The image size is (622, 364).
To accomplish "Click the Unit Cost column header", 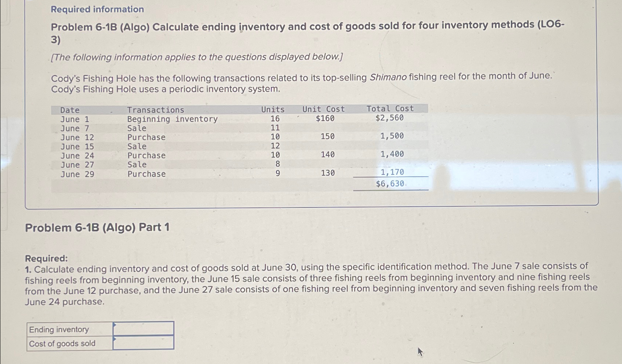I will (323, 109).
